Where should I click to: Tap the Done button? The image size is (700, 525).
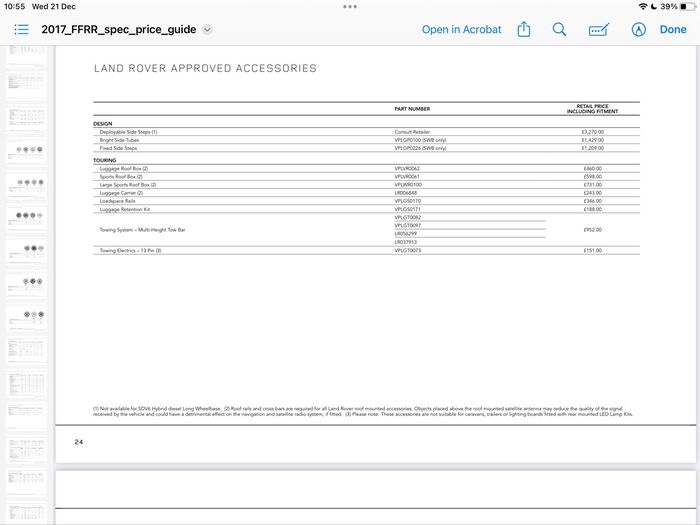click(673, 29)
